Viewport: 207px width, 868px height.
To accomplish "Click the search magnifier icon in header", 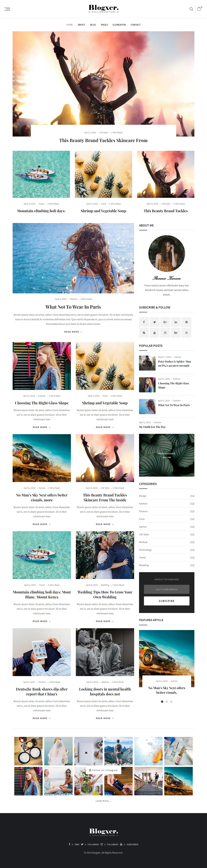I will (191, 9).
